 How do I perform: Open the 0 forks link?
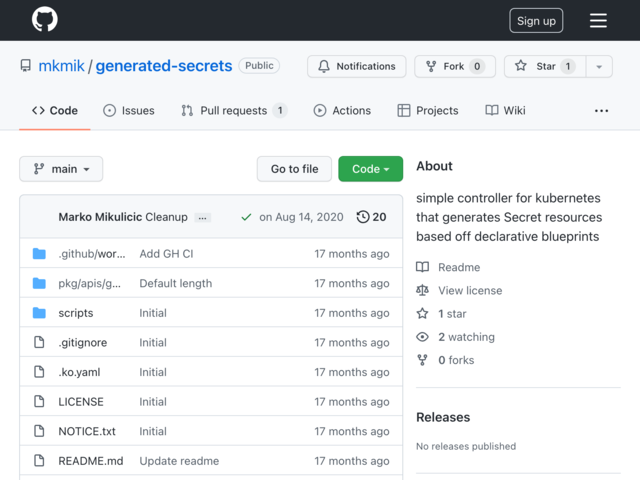(456, 360)
